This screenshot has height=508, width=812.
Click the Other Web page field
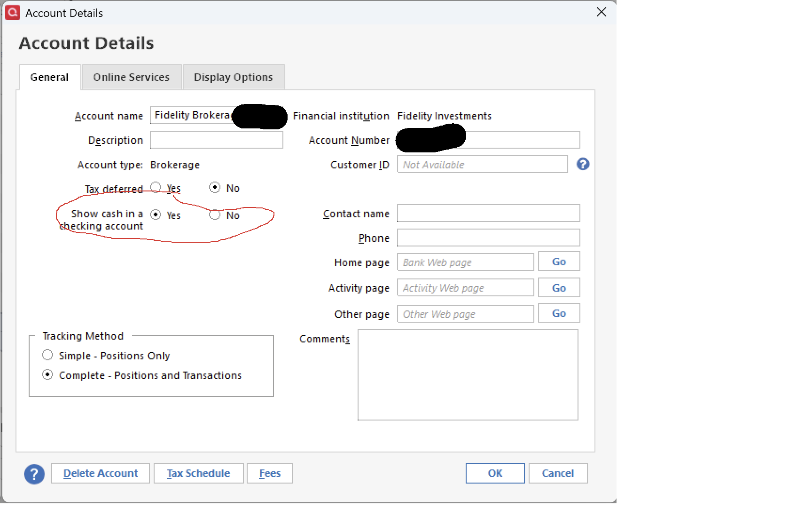click(x=466, y=314)
